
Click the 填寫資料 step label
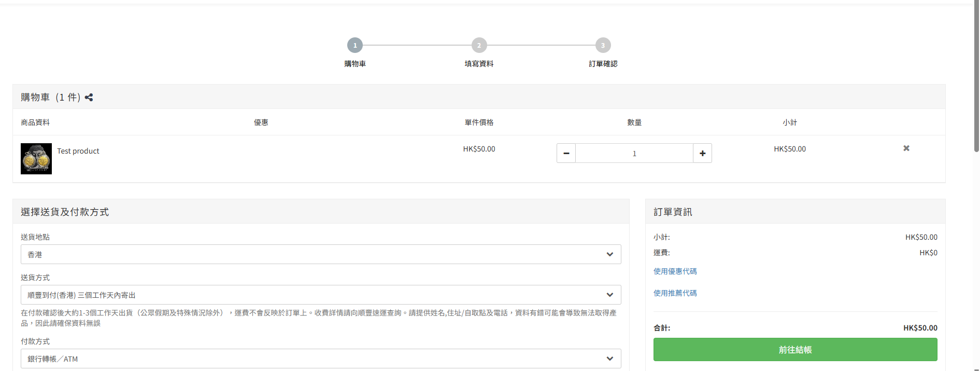click(479, 64)
